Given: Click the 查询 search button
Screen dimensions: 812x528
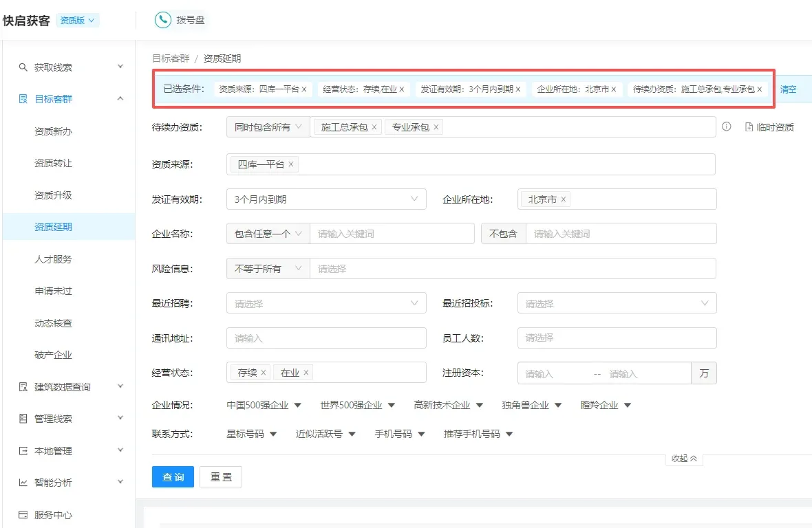Looking at the screenshot, I should pyautogui.click(x=173, y=477).
